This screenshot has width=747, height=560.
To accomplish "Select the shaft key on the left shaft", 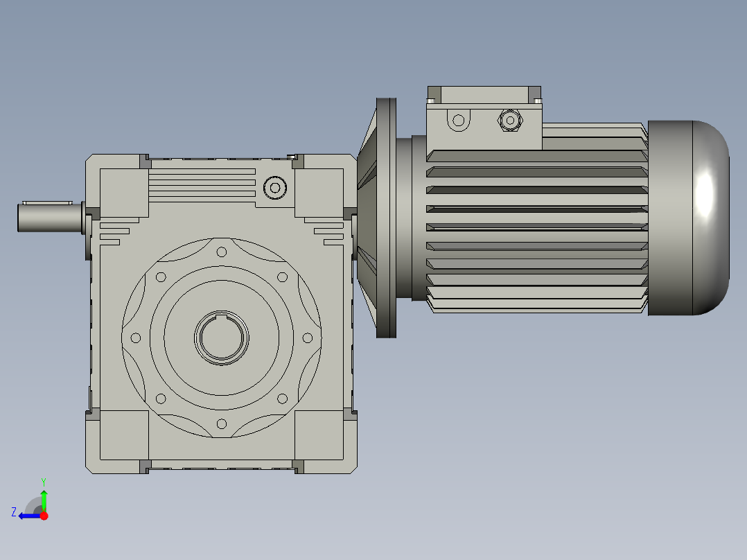I will (47, 202).
